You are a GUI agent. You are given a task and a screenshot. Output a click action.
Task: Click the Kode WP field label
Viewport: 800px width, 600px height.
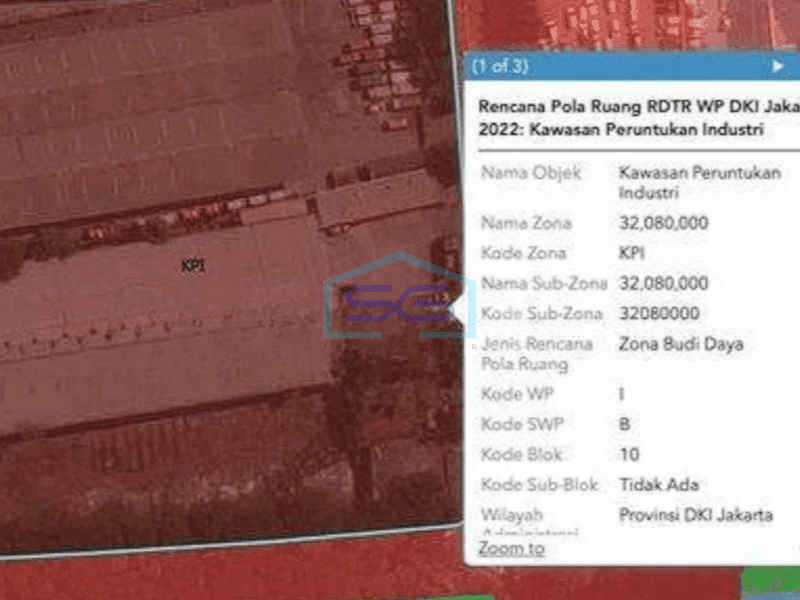click(x=516, y=394)
